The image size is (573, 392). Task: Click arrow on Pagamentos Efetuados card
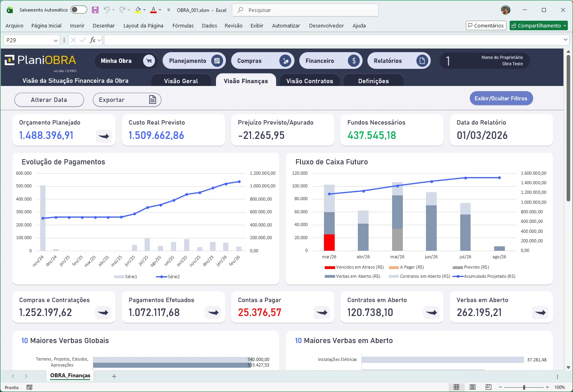(x=213, y=313)
